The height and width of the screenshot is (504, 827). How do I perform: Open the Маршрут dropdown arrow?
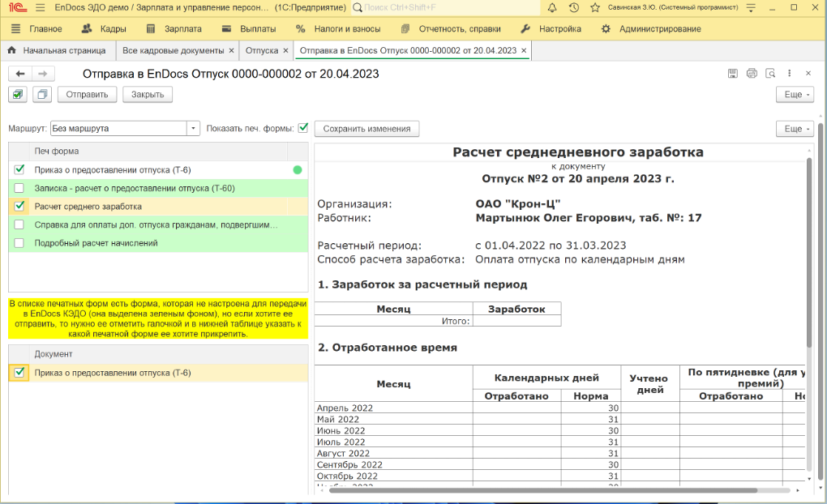193,128
